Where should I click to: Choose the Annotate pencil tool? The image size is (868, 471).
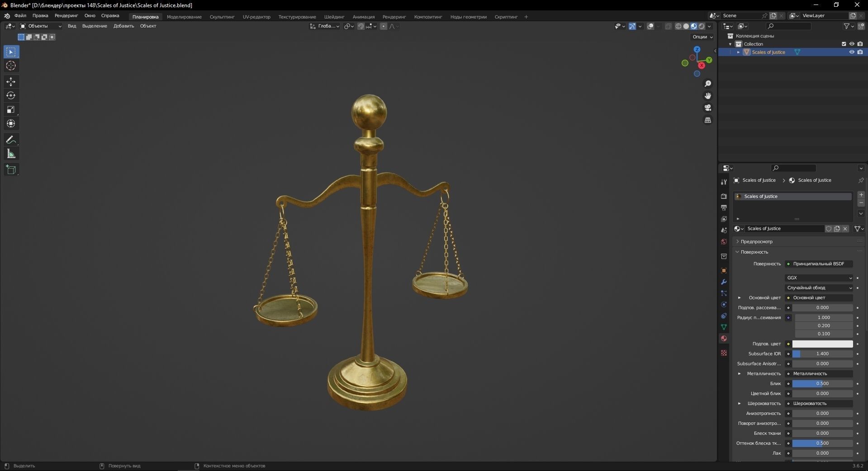11,140
